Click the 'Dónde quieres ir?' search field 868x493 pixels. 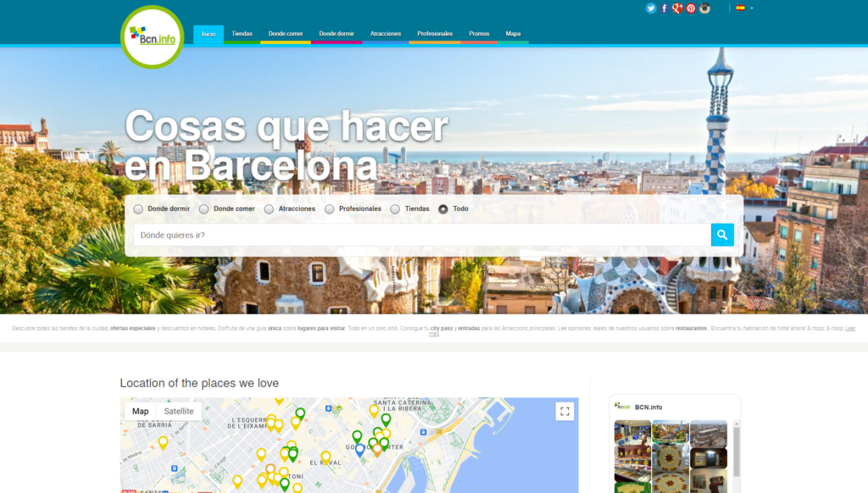tap(422, 235)
